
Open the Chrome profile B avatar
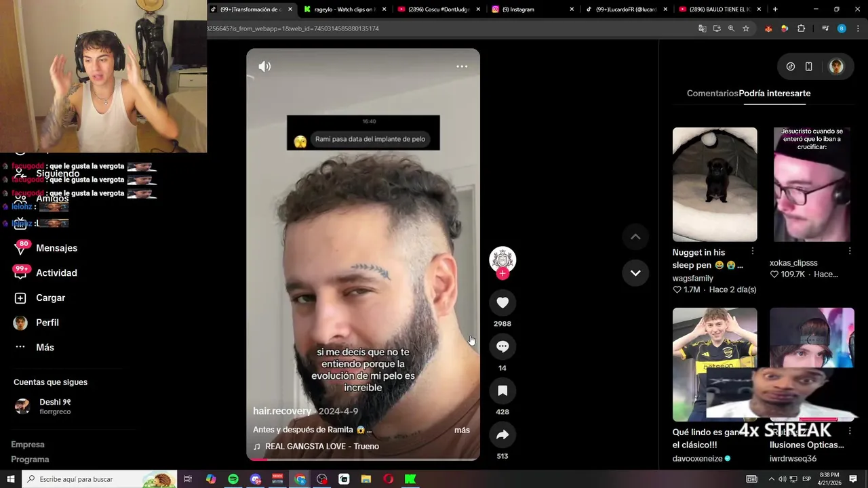(842, 28)
